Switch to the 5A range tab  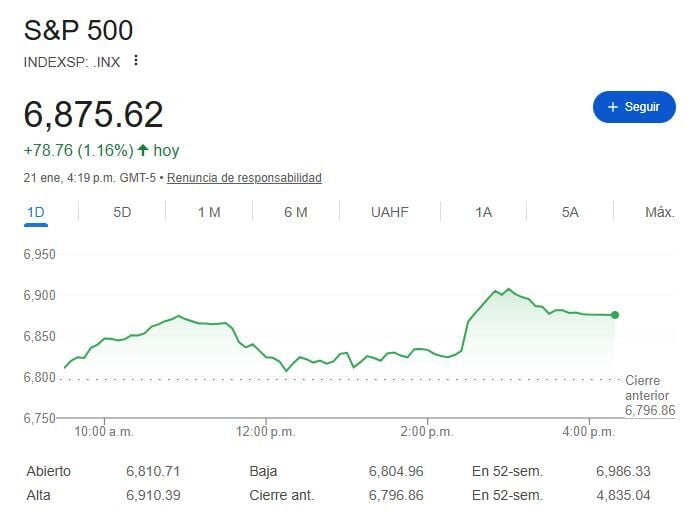click(x=570, y=212)
